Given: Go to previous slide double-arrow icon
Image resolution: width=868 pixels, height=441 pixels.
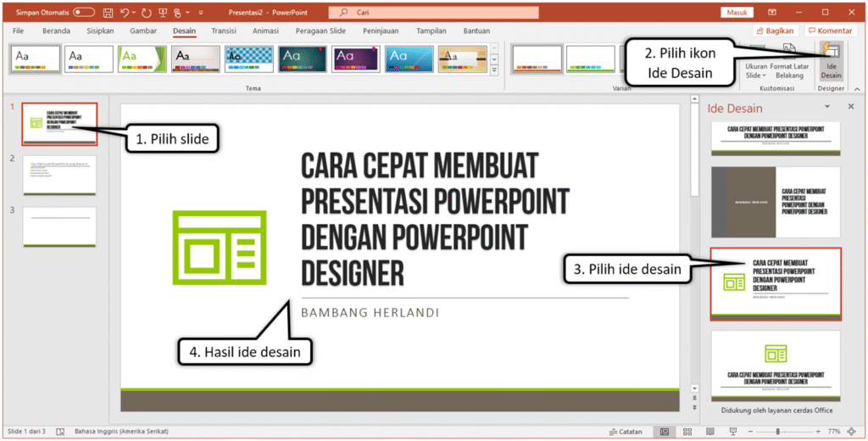Looking at the screenshot, I should click(x=695, y=398).
